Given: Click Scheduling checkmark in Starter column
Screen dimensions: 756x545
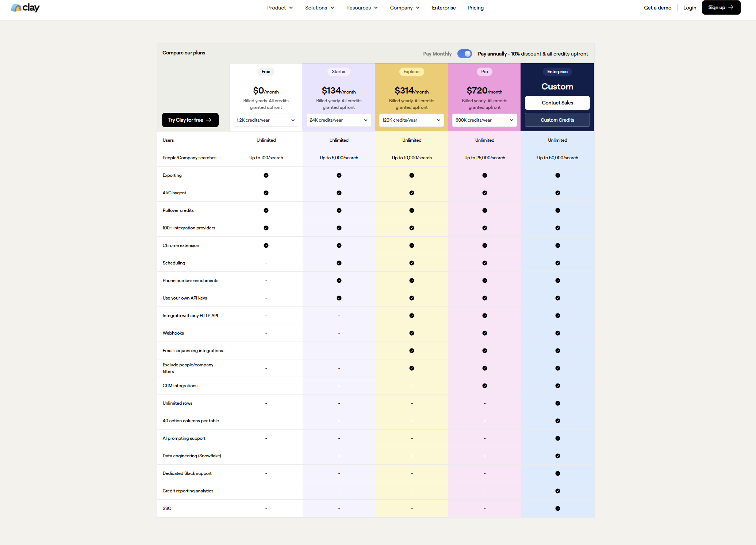Looking at the screenshot, I should click(339, 263).
